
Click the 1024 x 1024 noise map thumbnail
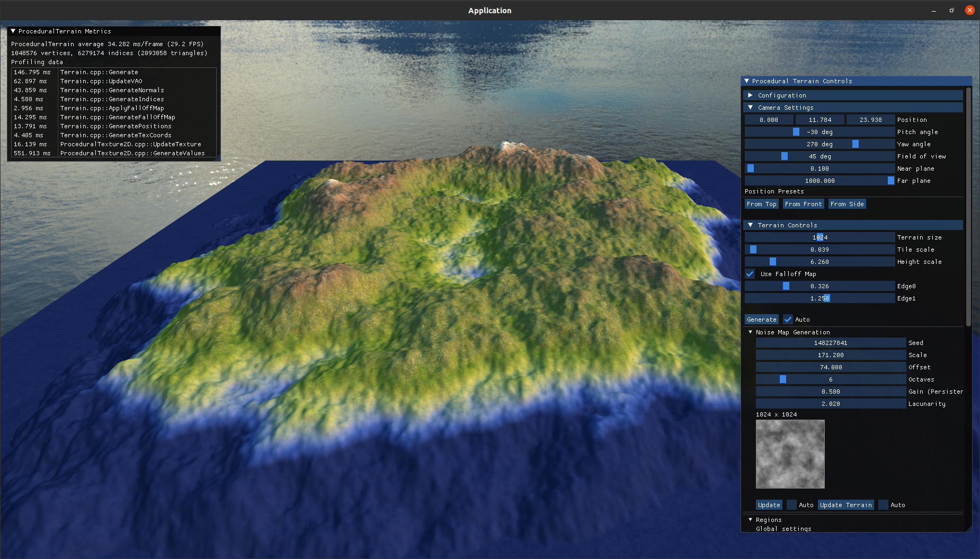pyautogui.click(x=790, y=454)
